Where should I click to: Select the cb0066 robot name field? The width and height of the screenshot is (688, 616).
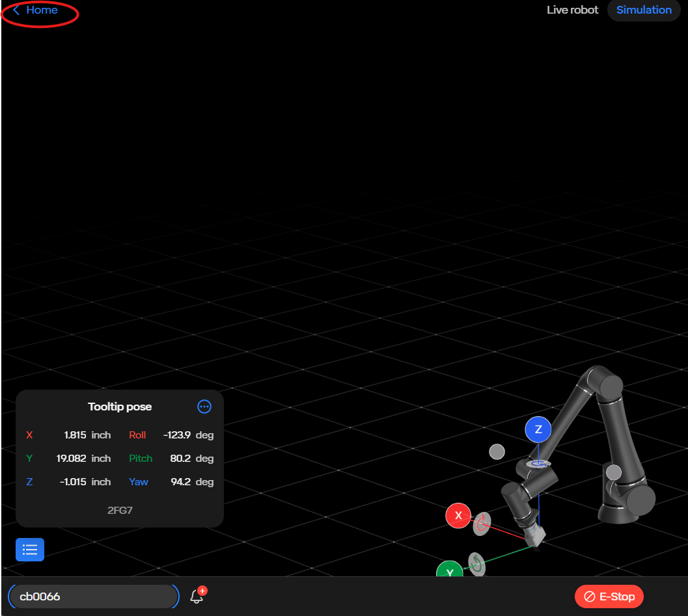pyautogui.click(x=94, y=596)
